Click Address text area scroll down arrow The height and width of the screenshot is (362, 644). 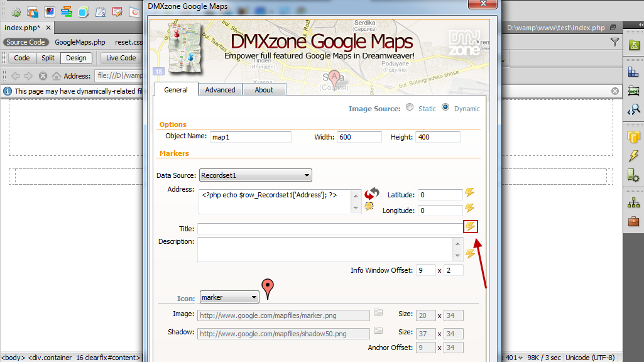pos(356,208)
